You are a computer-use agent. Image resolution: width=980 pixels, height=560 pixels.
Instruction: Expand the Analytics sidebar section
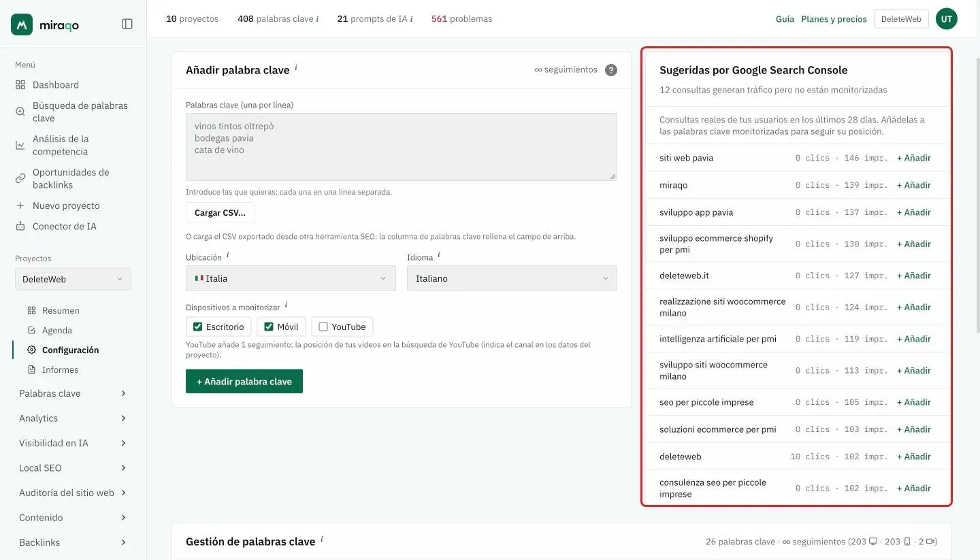(x=73, y=418)
